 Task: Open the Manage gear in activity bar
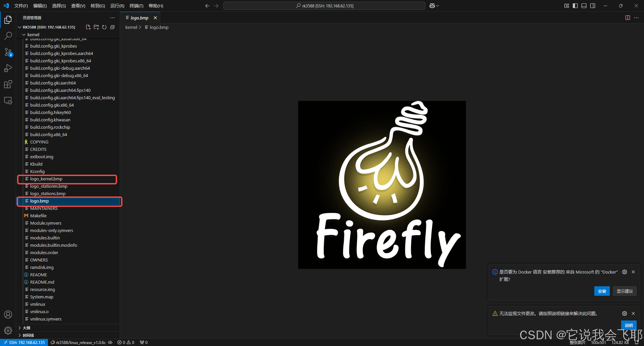(x=8, y=331)
